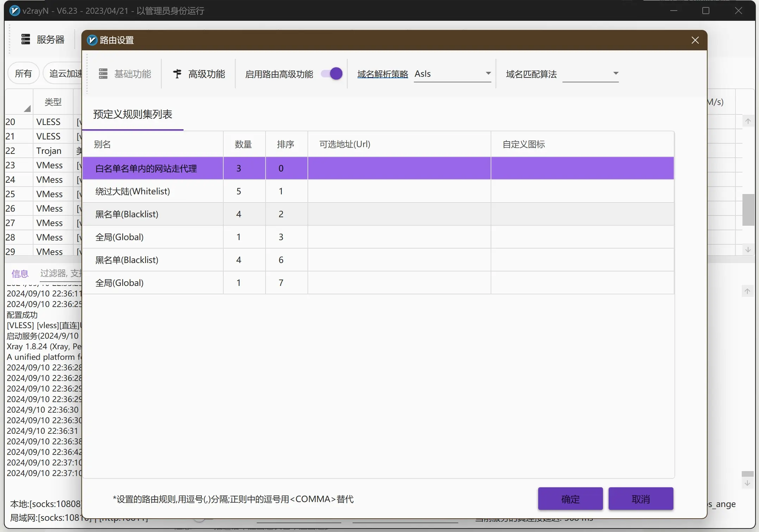The width and height of the screenshot is (759, 532).
Task: Click the 确定 button
Action: tap(570, 499)
